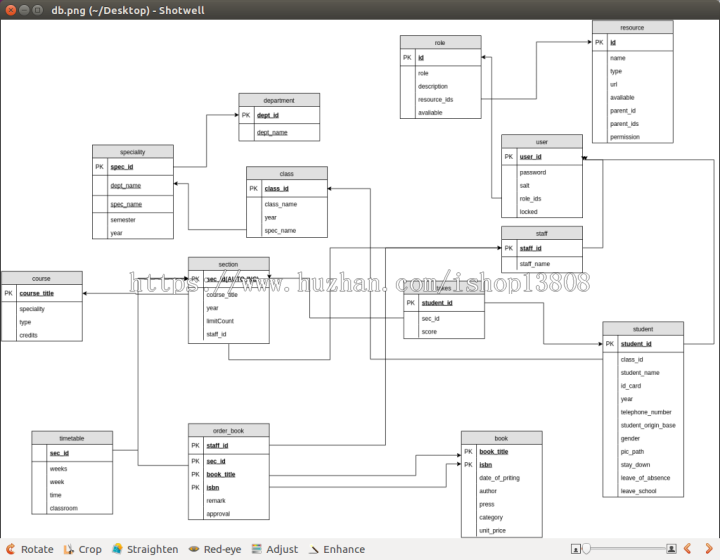The width and height of the screenshot is (720, 560).
Task: Apply Enhance to the photo
Action: 336,549
